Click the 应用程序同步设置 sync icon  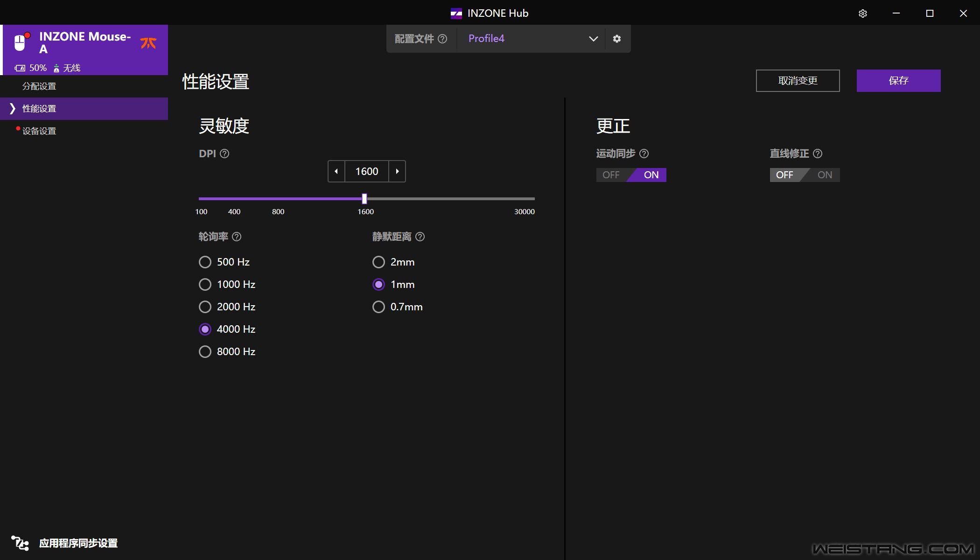[x=20, y=543]
